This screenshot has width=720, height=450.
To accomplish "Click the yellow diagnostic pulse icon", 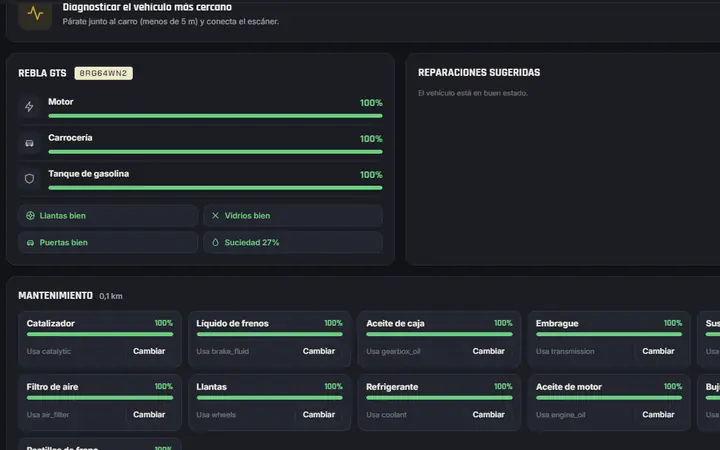I will 35,14.
